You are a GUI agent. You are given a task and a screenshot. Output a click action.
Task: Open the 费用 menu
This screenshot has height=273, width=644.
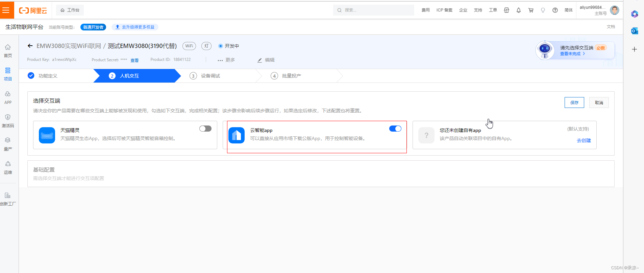tap(425, 10)
